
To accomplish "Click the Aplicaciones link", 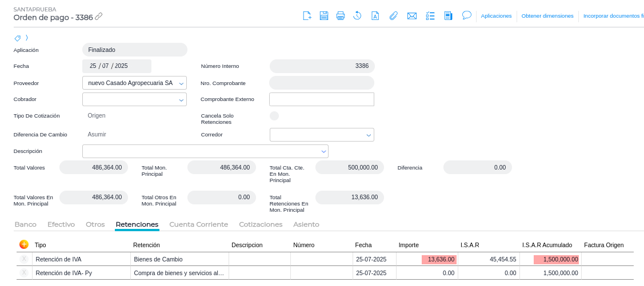I will coord(496,16).
